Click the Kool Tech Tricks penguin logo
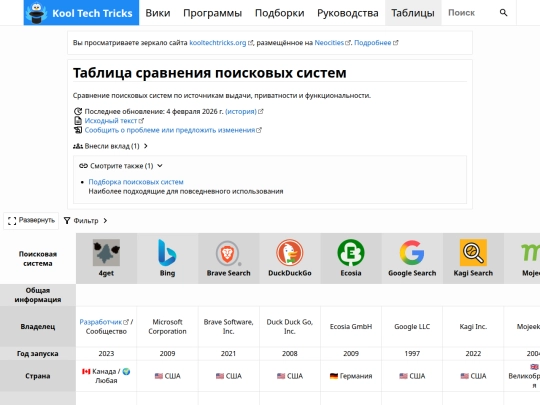The width and height of the screenshot is (540, 405). pos(38,13)
